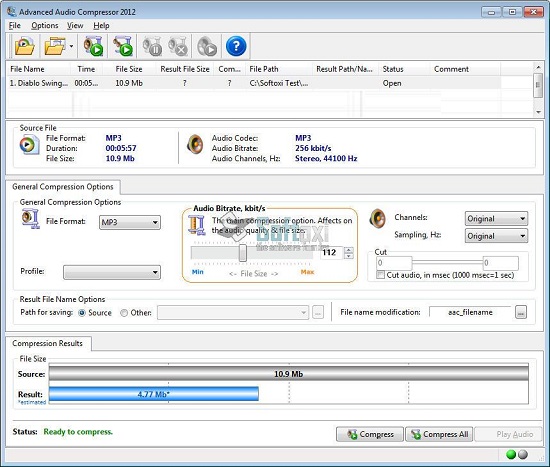This screenshot has width=550, height=467.
Task: Click the audio bitrate slider thumb
Action: [242, 253]
